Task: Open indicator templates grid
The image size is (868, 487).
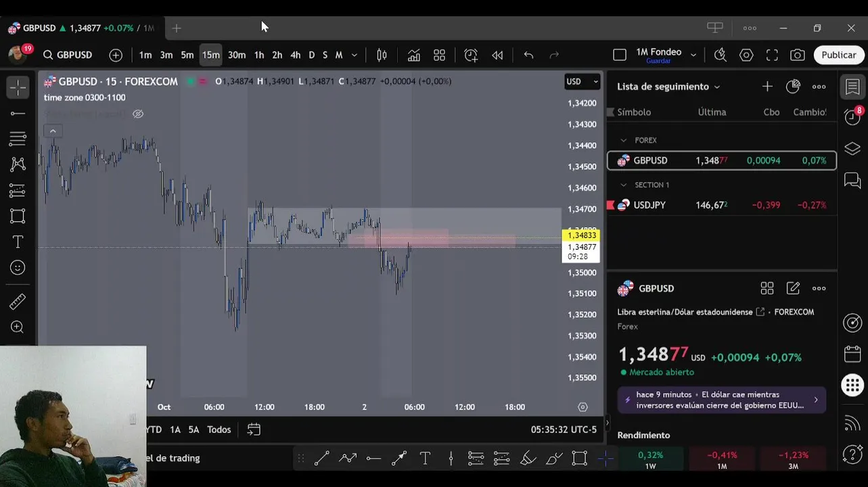Action: click(x=439, y=55)
